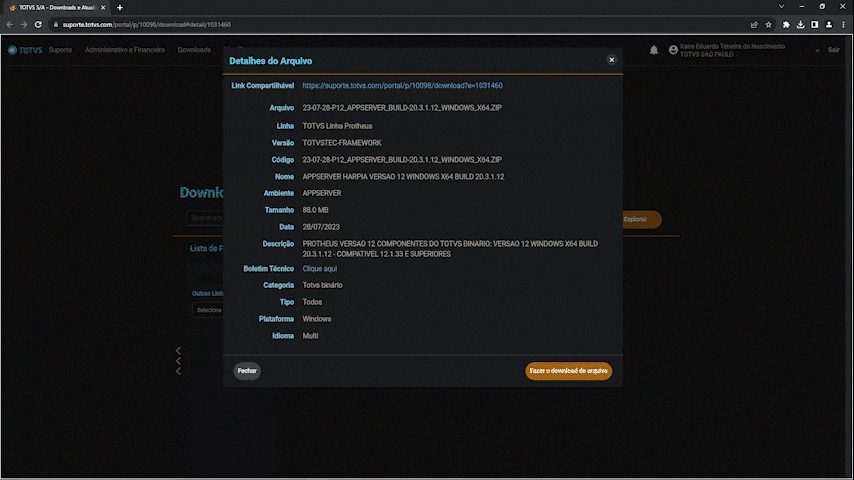Click 'TOTVSTEC-FRAMEWORK' version value
Screen dimensions: 854x480
(342, 143)
